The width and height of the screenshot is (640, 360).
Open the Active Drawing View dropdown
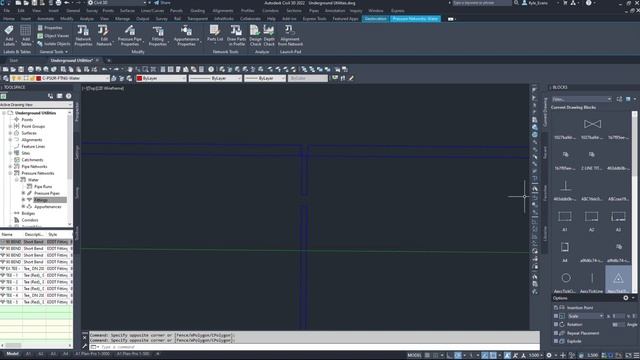(36, 104)
